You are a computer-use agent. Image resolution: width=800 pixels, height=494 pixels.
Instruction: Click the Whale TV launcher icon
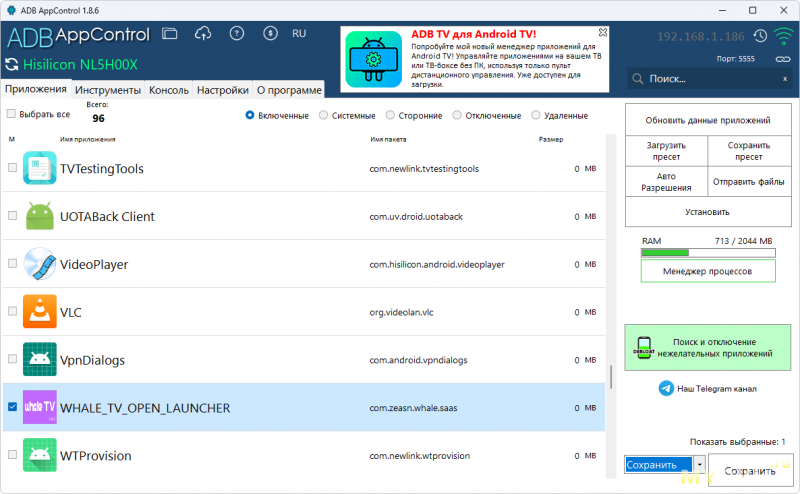(x=40, y=407)
